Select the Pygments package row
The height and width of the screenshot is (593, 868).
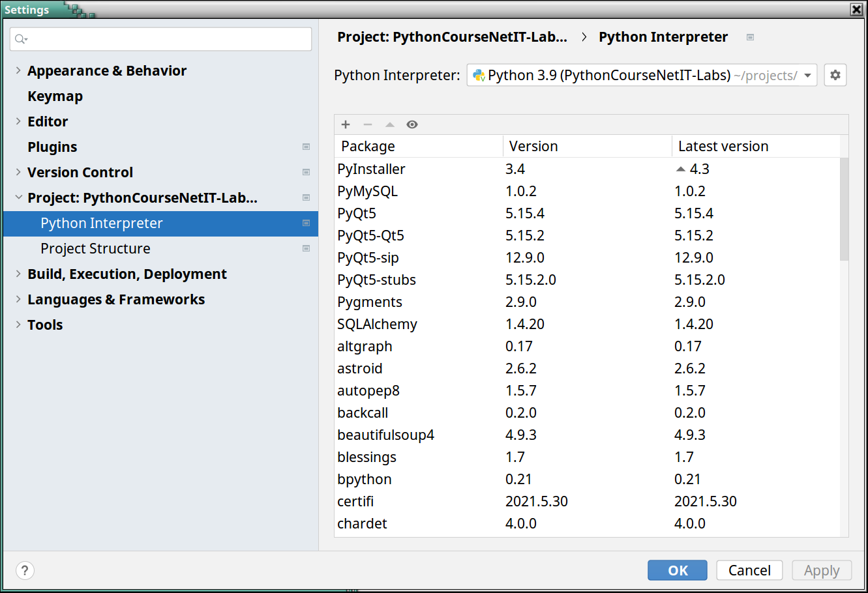pyautogui.click(x=588, y=302)
